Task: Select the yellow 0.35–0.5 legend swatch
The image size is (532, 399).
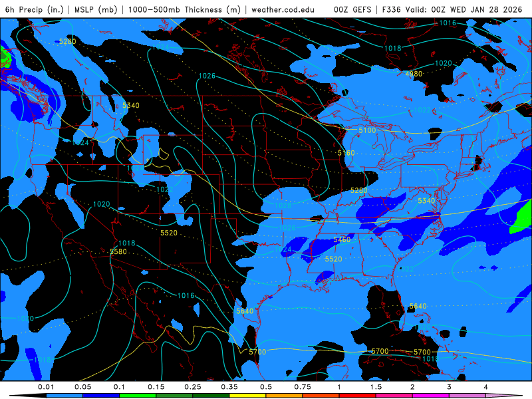Action: (247, 396)
